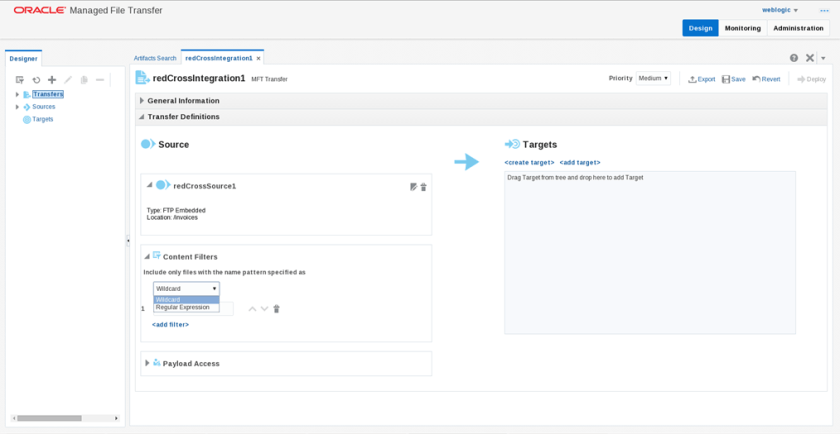Click the plus icon in Designer toolbar

coord(52,80)
